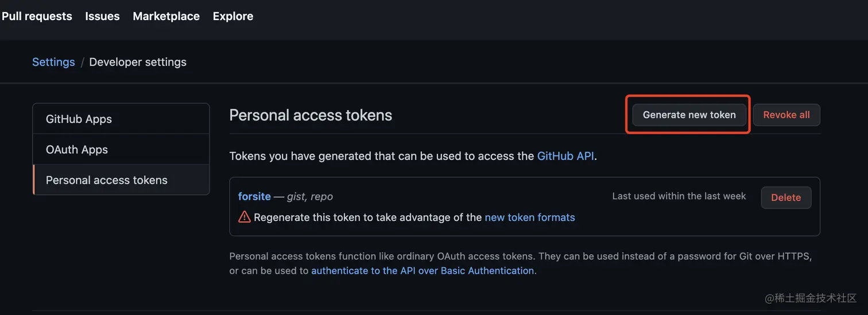
Task: Click the 'Last used within the last week' text
Action: click(679, 196)
